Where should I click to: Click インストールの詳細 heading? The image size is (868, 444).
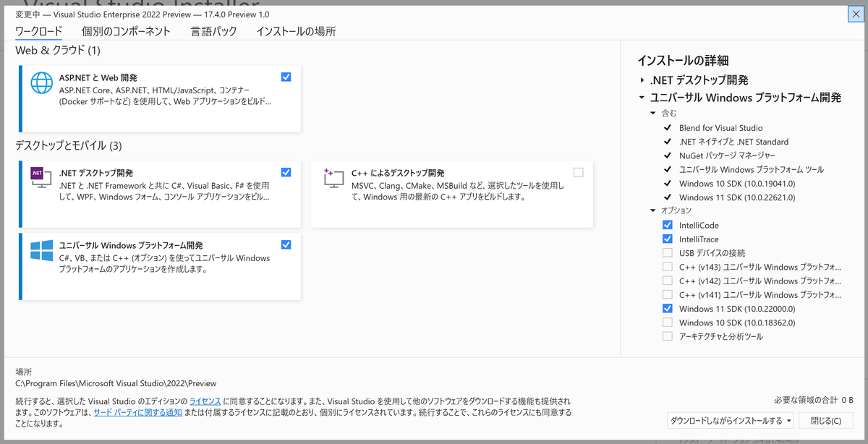pyautogui.click(x=683, y=61)
